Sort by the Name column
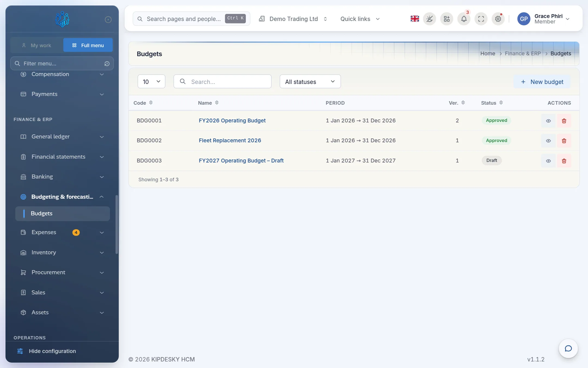 coord(208,103)
